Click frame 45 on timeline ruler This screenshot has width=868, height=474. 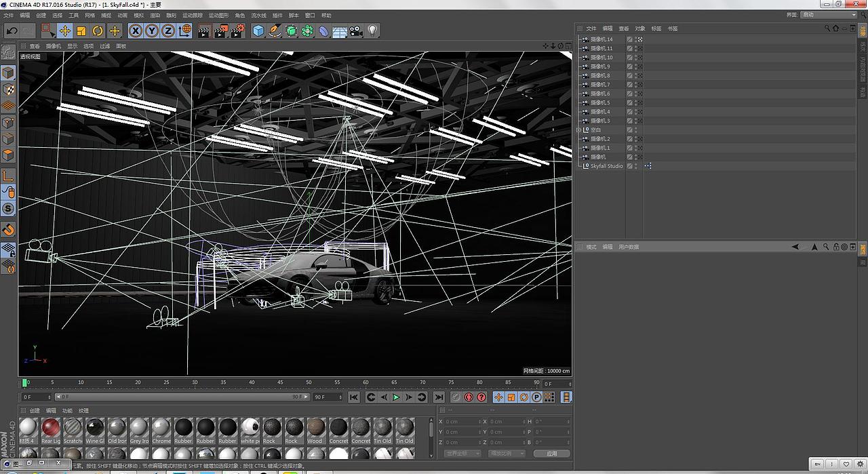tap(281, 383)
